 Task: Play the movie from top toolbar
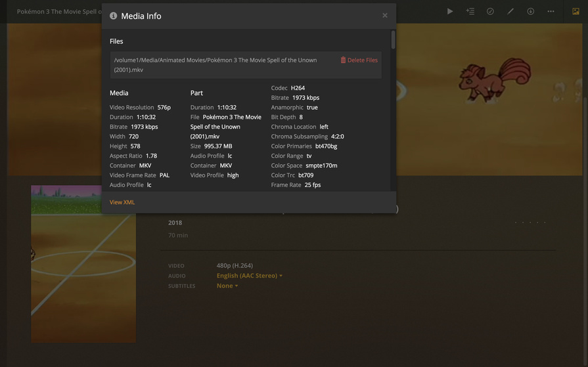point(450,11)
